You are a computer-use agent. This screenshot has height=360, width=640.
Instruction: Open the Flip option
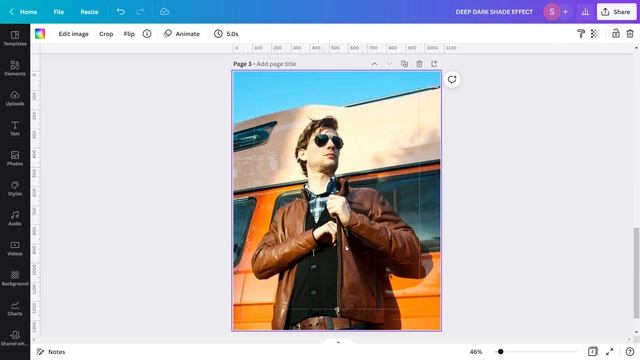129,34
